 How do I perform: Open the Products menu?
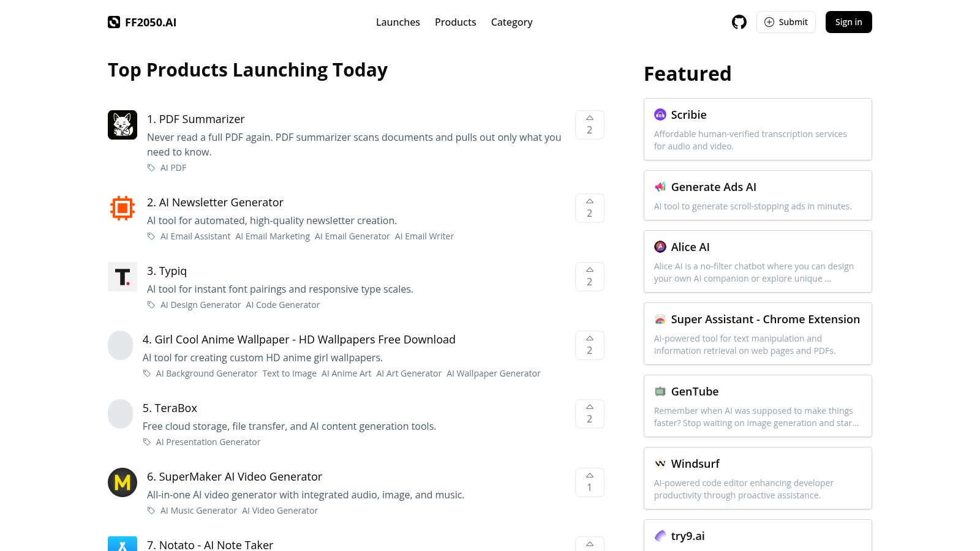pyautogui.click(x=455, y=22)
